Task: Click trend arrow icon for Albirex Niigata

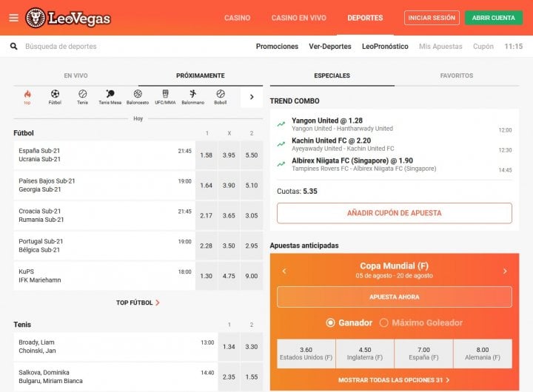Action: [281, 164]
